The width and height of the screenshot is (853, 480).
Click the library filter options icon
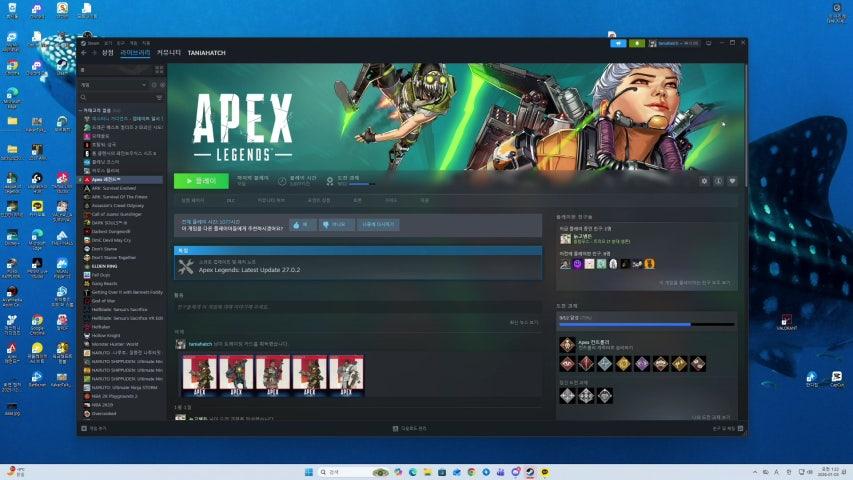[158, 98]
